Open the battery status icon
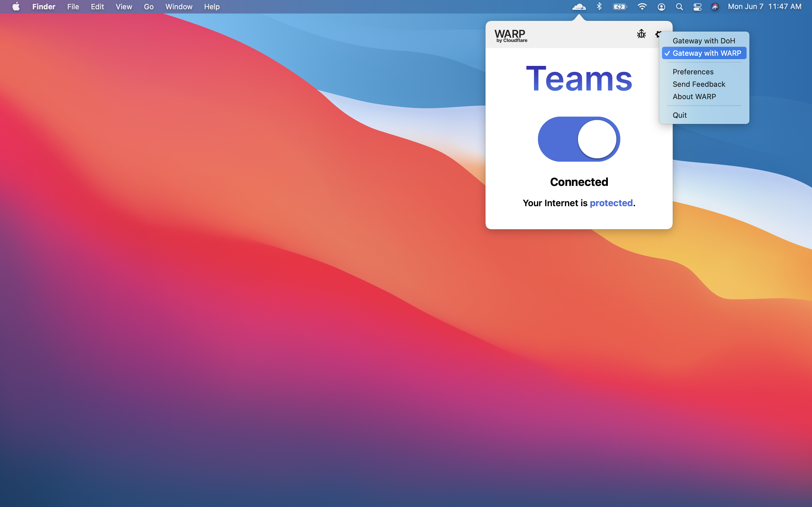Image resolution: width=812 pixels, height=507 pixels. [x=620, y=6]
